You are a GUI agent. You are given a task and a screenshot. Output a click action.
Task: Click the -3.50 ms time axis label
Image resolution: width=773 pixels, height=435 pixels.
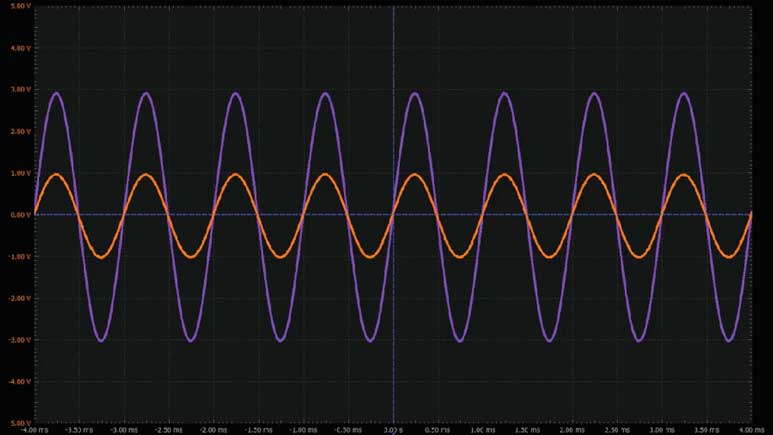[x=79, y=430]
